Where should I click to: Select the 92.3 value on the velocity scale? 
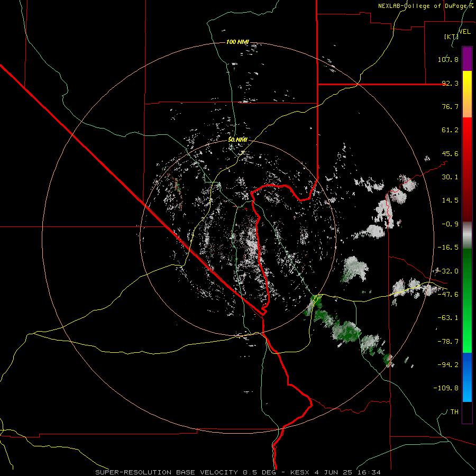pyautogui.click(x=450, y=83)
